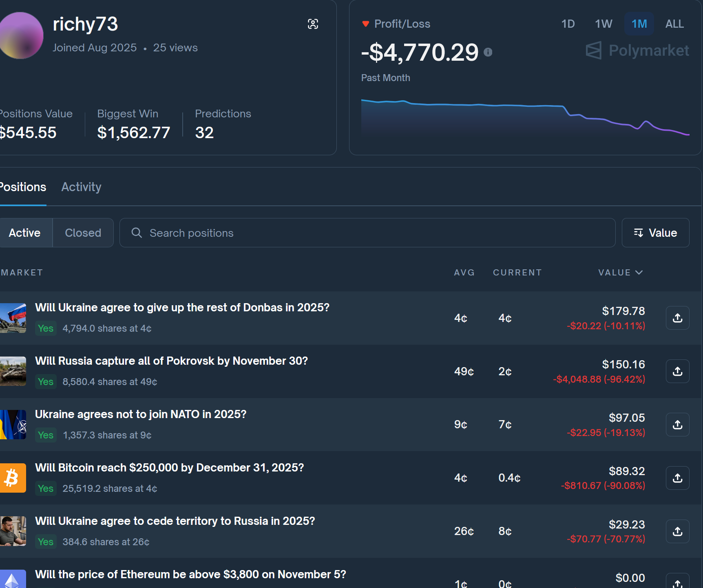Open 'Ukraine agrees not to join NATO' market

click(141, 414)
